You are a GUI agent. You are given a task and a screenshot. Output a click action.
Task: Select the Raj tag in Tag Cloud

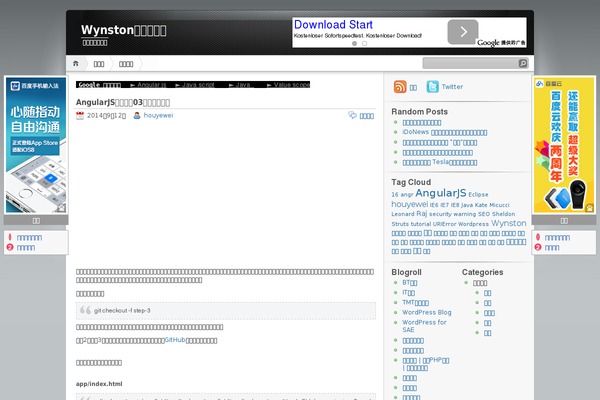pyautogui.click(x=421, y=214)
